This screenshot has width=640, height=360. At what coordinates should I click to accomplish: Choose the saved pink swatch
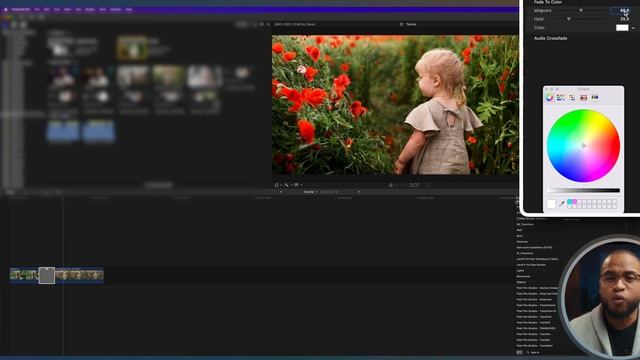pyautogui.click(x=574, y=202)
